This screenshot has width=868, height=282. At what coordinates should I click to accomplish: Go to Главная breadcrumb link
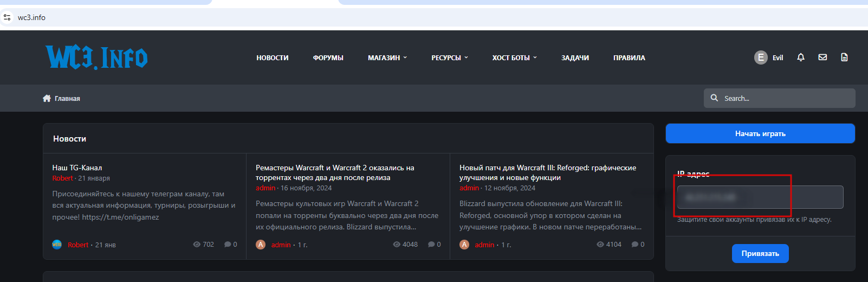coord(67,99)
